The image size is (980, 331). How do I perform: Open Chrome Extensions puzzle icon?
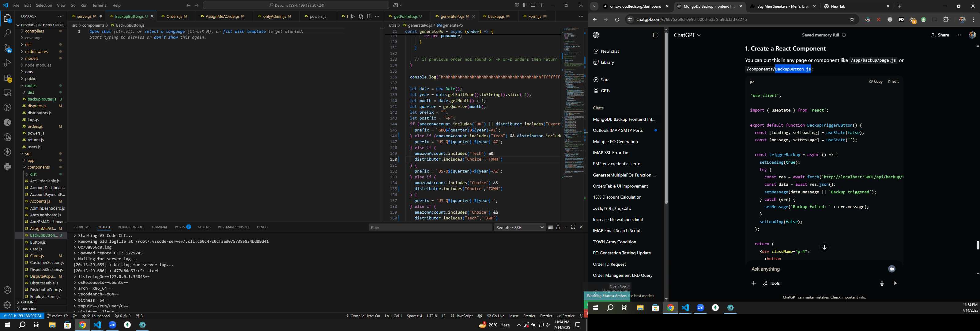(946, 19)
